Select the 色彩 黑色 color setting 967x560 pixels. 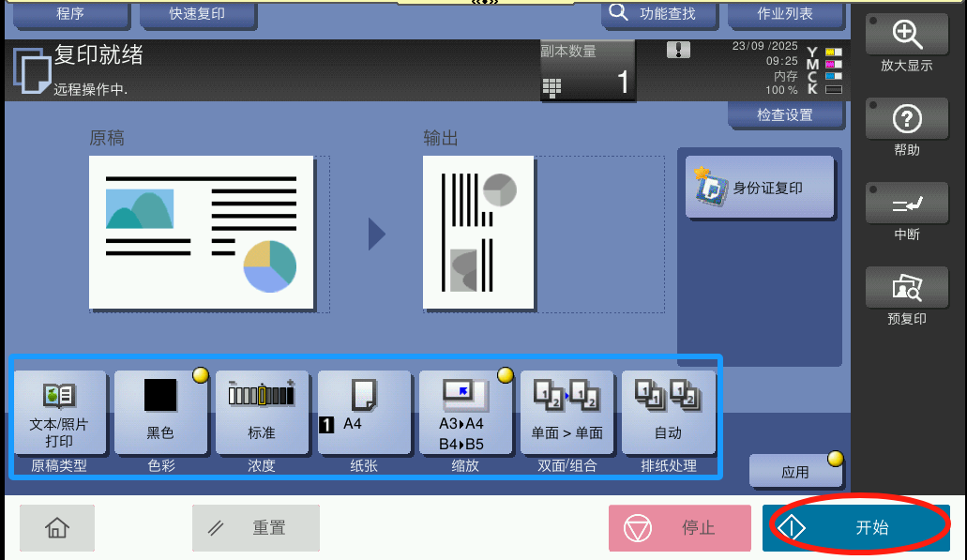tap(160, 414)
